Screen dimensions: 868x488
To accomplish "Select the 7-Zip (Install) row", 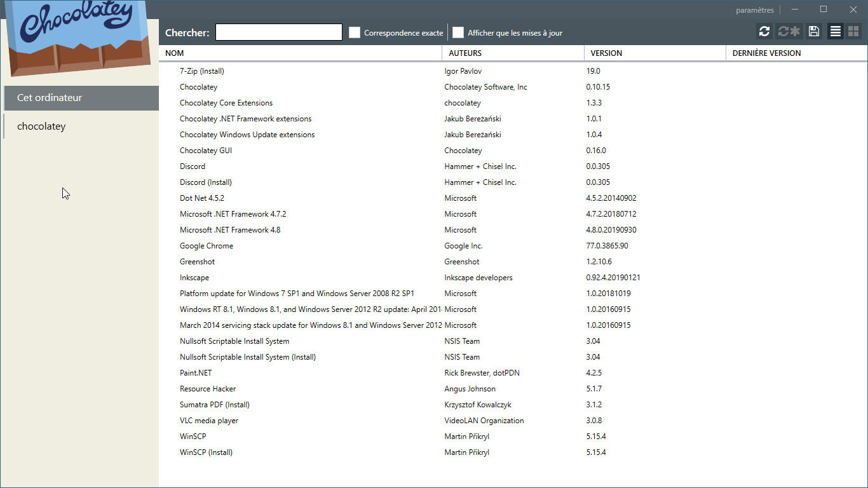I will point(513,71).
